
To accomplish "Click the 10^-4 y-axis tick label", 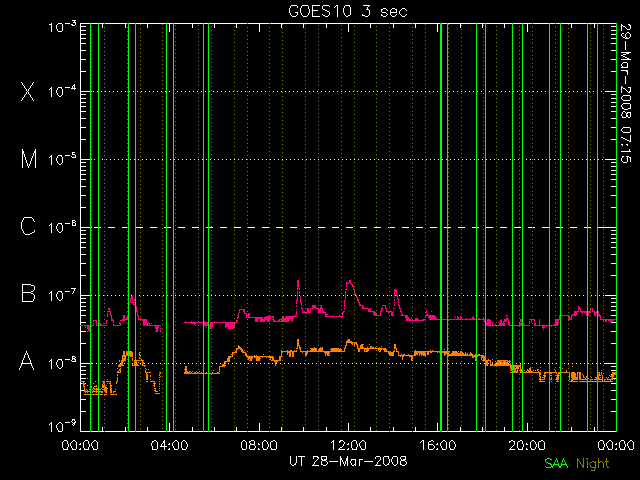I will coord(62,92).
